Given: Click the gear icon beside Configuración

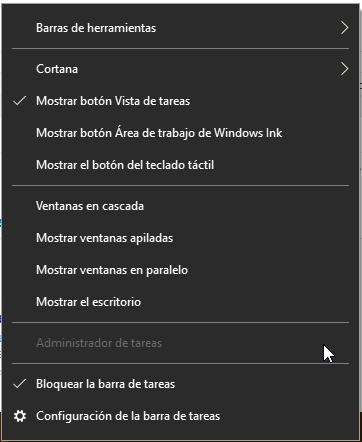Looking at the screenshot, I should (20, 416).
